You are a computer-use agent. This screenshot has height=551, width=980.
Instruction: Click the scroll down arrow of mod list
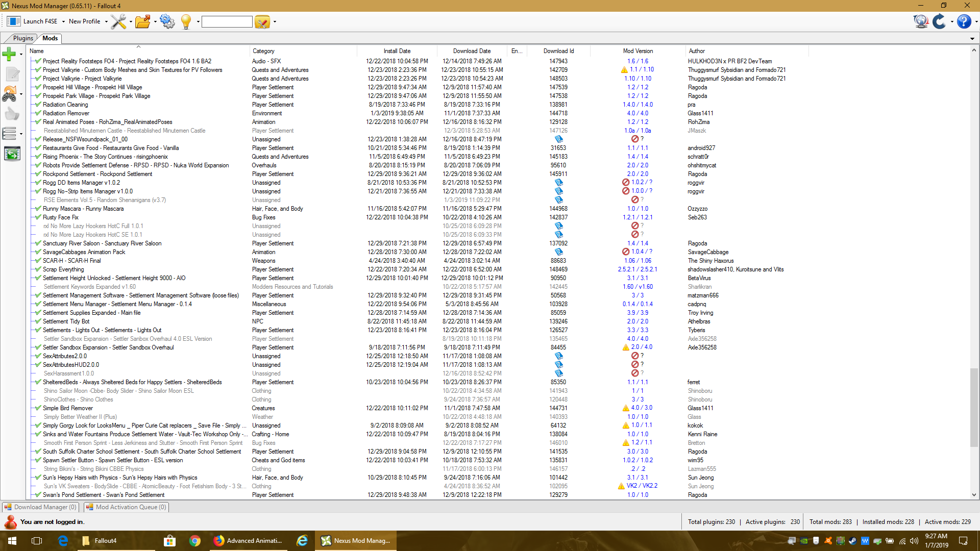click(x=974, y=495)
